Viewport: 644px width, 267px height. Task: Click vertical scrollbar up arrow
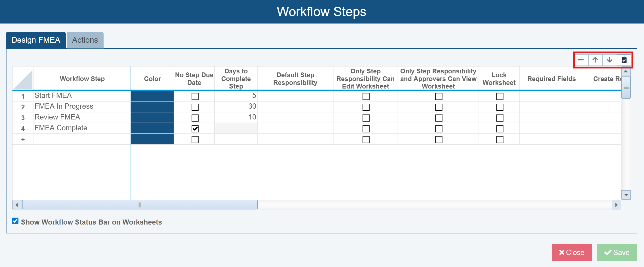pyautogui.click(x=626, y=71)
